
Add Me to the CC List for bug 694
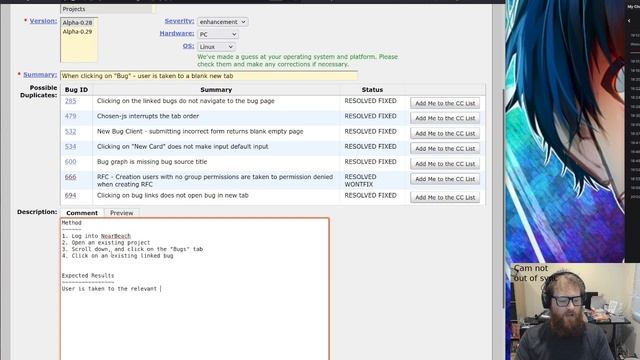click(445, 197)
